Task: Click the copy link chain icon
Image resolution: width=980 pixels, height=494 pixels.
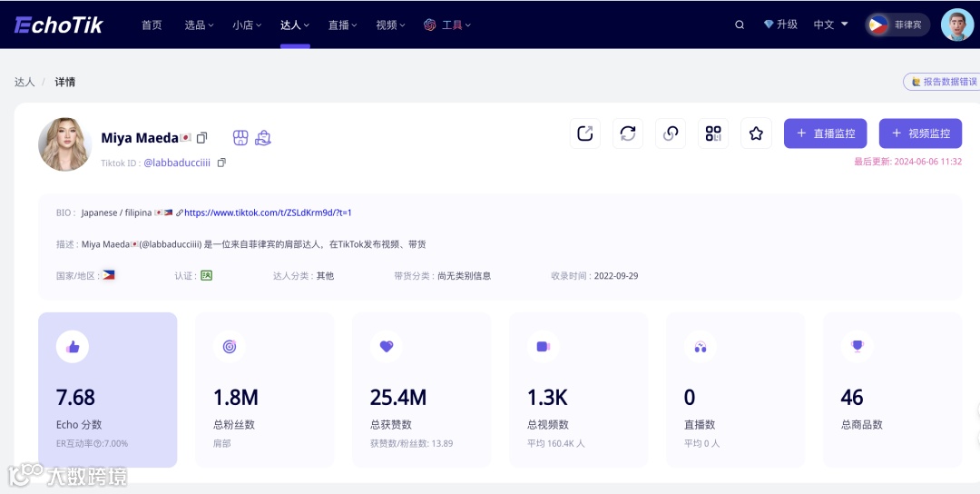Action: [670, 133]
